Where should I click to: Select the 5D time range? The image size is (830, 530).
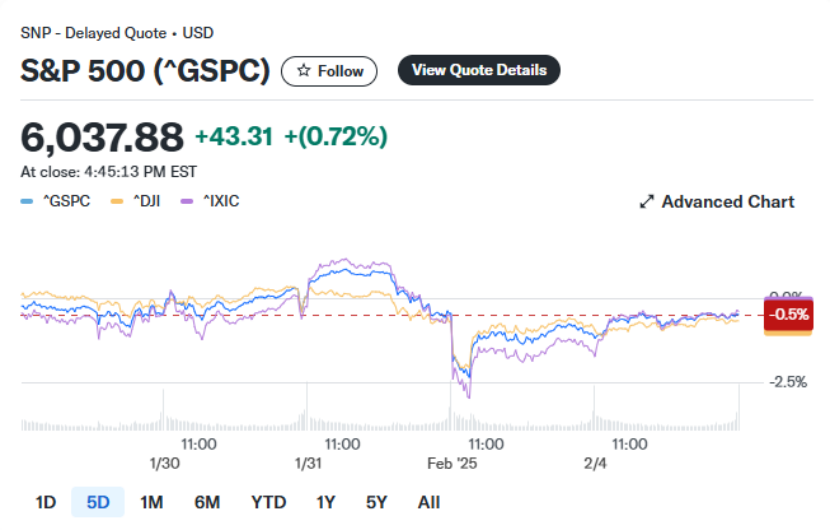[x=98, y=502]
